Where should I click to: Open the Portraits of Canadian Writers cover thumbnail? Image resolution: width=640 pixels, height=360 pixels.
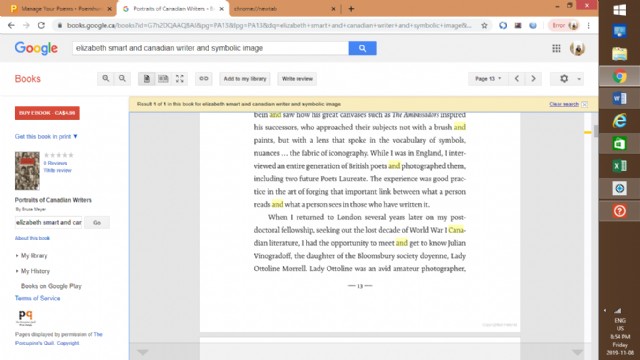(27, 171)
